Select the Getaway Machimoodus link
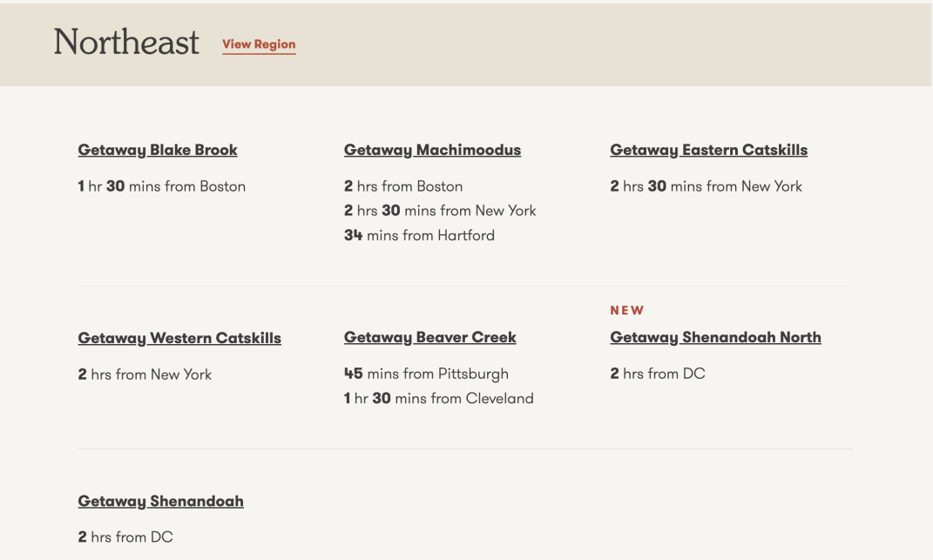Screen dimensions: 933x560 [433, 150]
